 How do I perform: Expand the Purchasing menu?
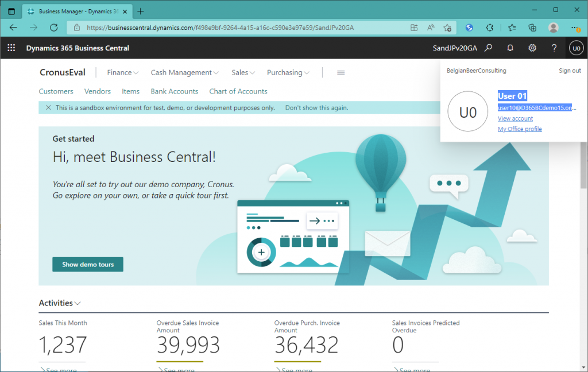coord(288,72)
